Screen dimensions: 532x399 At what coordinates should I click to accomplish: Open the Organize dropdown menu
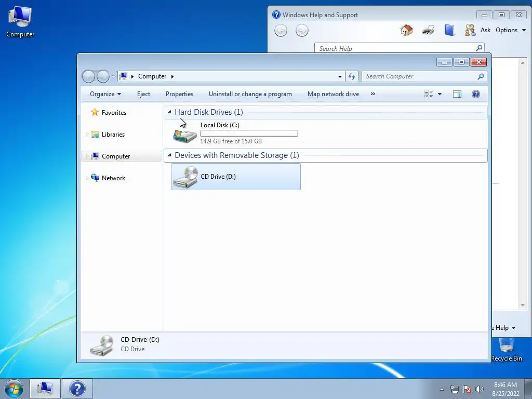point(105,94)
